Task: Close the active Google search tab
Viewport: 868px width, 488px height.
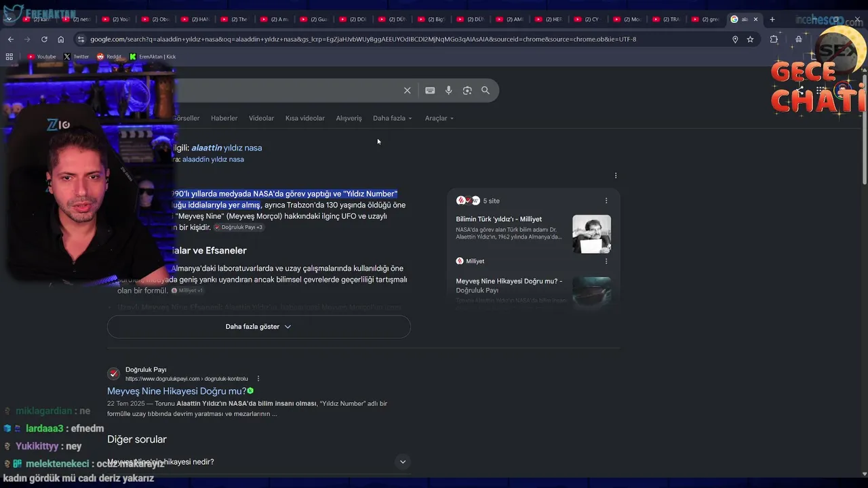Action: click(755, 19)
